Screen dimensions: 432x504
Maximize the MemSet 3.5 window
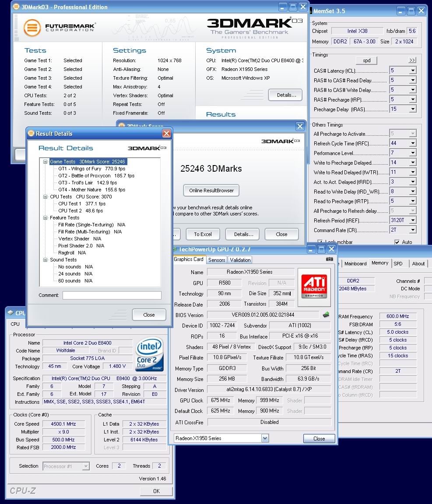point(411,11)
